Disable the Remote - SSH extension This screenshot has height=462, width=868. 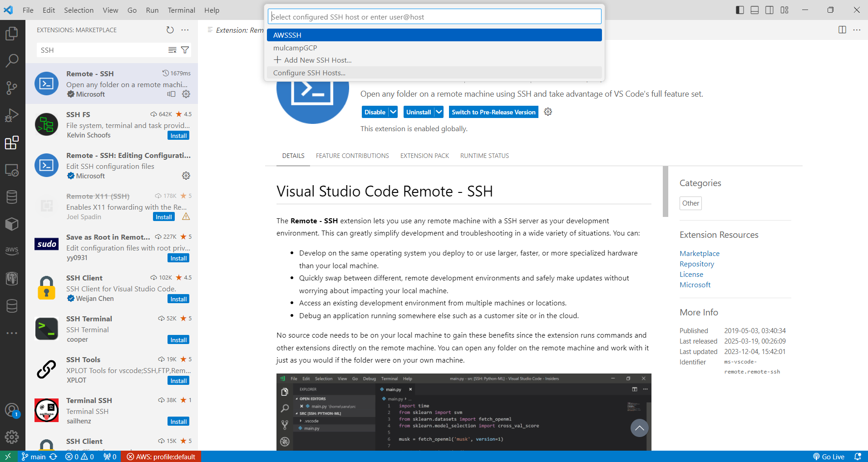(375, 112)
